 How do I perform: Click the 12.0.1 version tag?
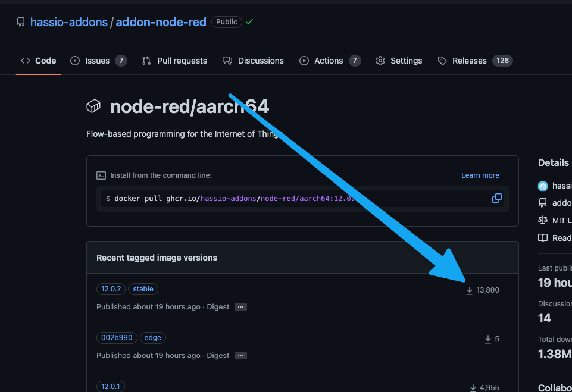tap(111, 386)
